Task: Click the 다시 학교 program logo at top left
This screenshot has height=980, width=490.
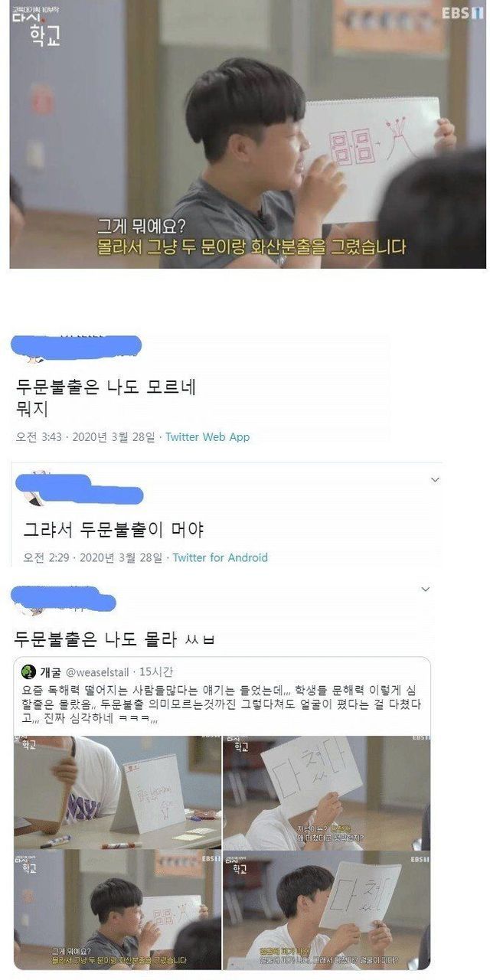Action: click(34, 24)
